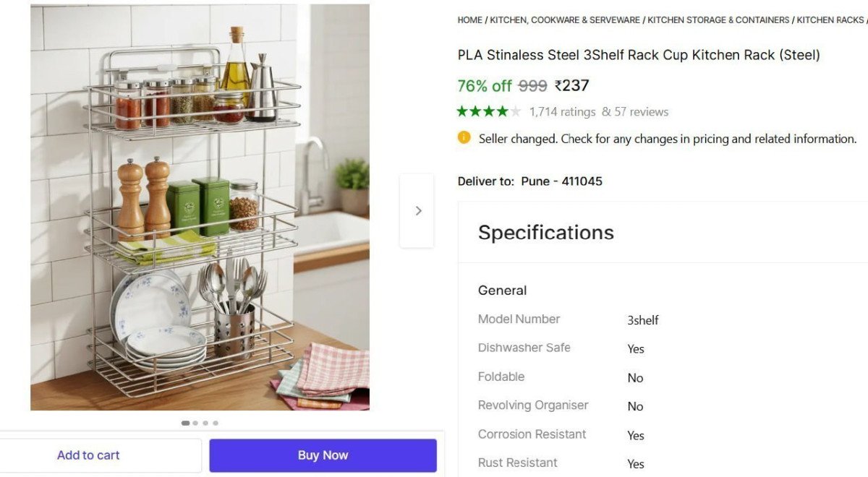Change delivery pincode Pune - 411045
The image size is (868, 477).
561,181
